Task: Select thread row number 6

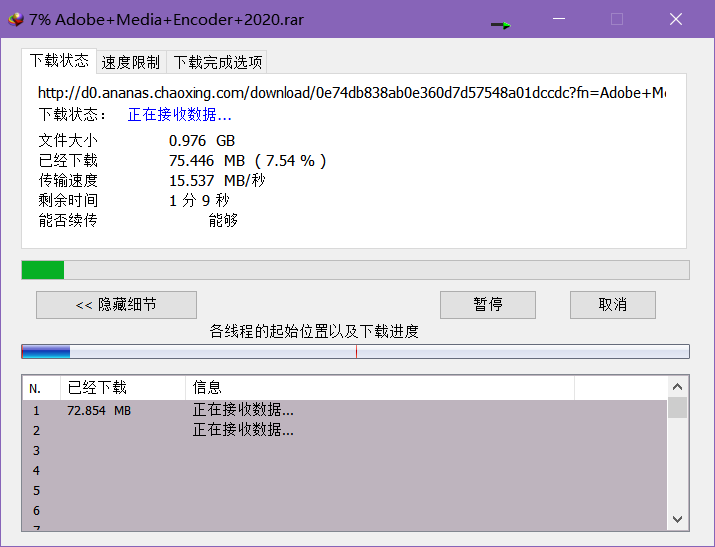Action: (x=344, y=511)
